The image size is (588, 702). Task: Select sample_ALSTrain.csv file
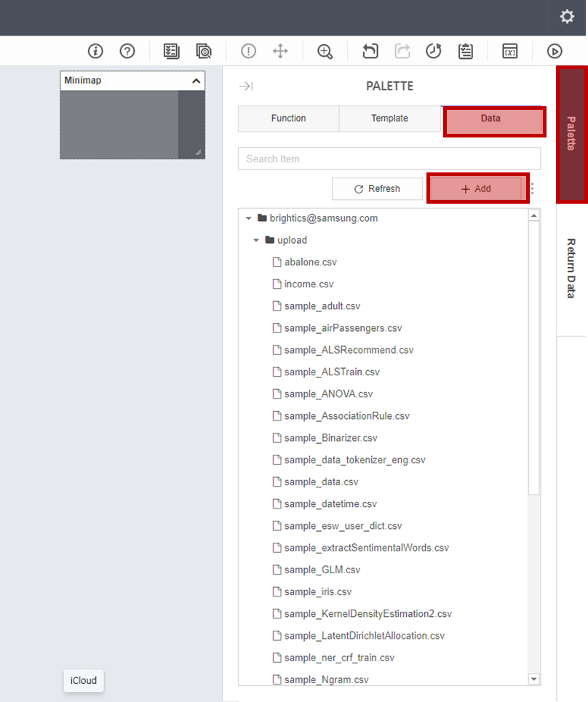pyautogui.click(x=332, y=372)
